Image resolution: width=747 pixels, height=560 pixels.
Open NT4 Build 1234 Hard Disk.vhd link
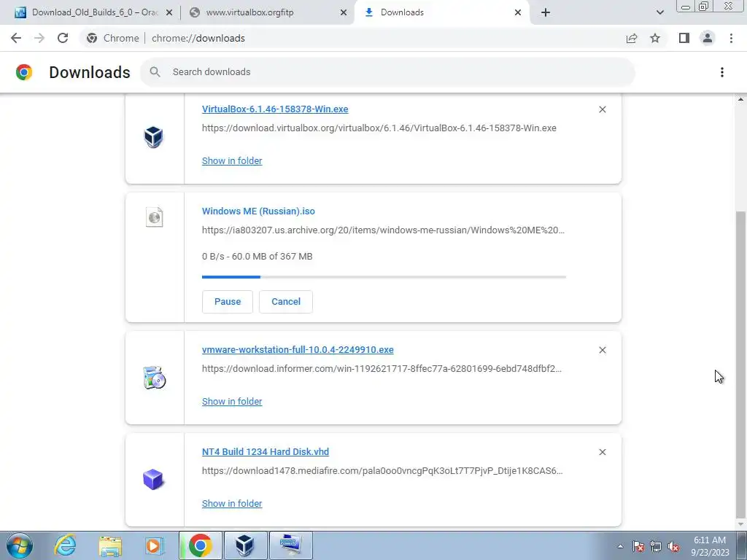point(266,451)
